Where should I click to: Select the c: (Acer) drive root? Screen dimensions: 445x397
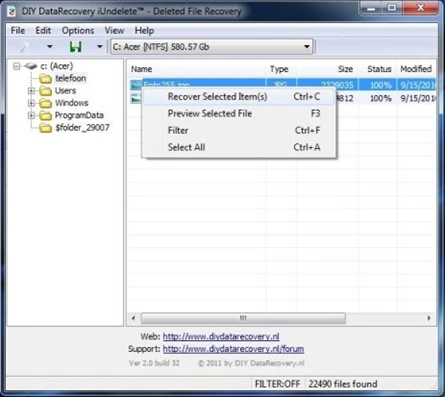(56, 66)
